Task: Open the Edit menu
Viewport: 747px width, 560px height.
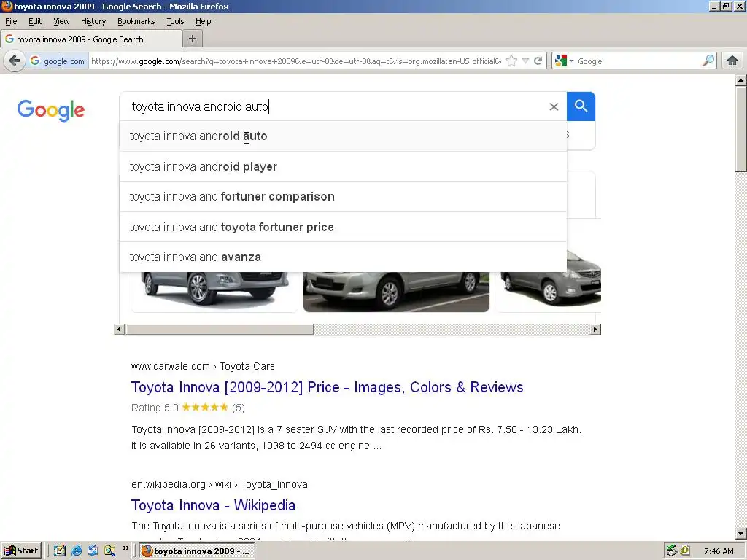Action: [35, 21]
